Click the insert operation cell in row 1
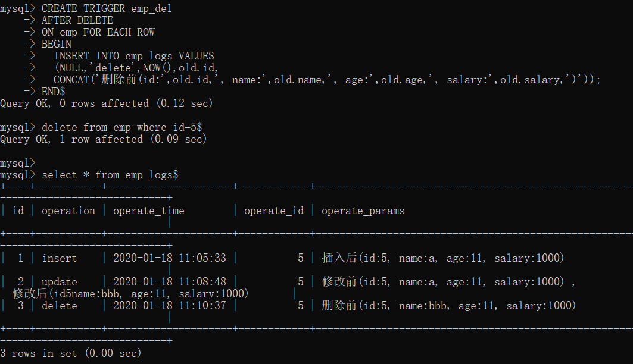633x364 pixels. click(60, 258)
